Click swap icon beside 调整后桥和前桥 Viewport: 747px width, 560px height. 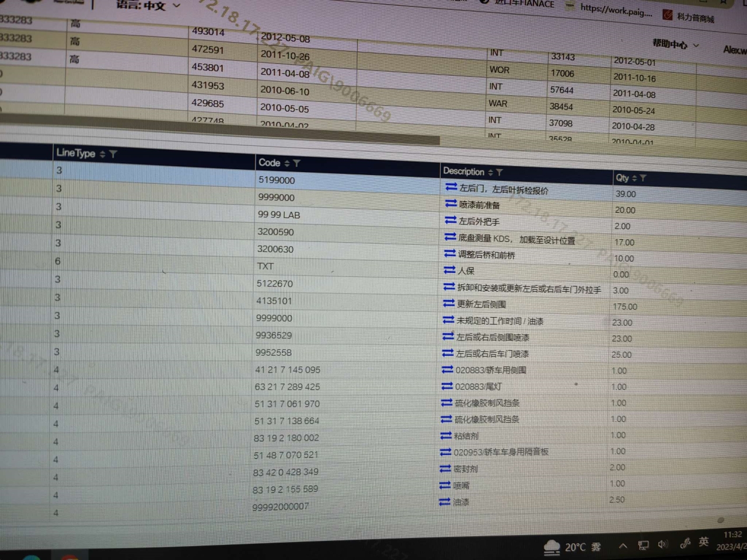click(449, 254)
